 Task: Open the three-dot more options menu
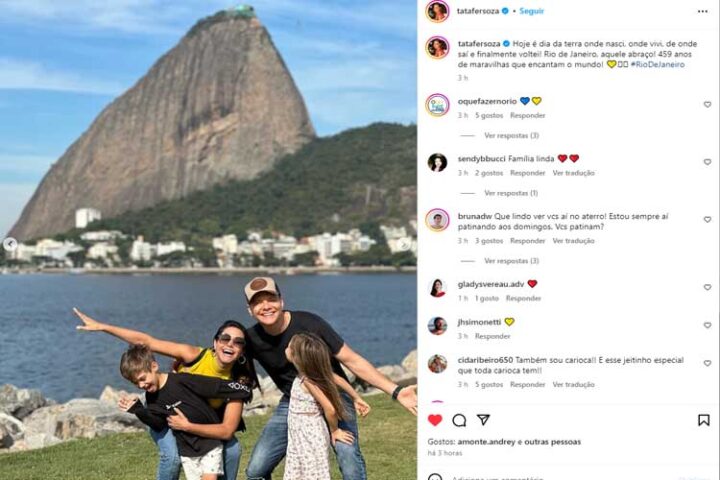(x=703, y=11)
